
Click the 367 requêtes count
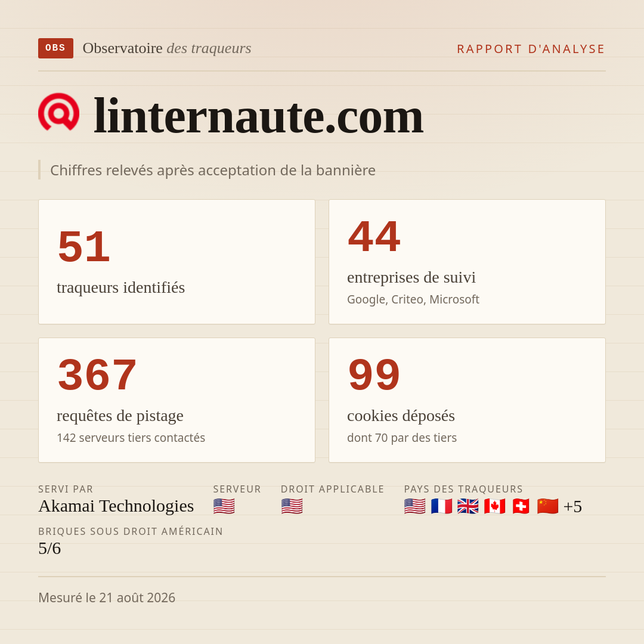click(97, 375)
